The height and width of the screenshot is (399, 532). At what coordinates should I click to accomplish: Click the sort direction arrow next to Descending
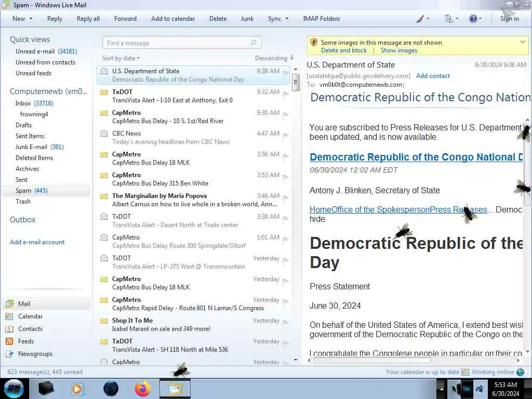[x=291, y=58]
